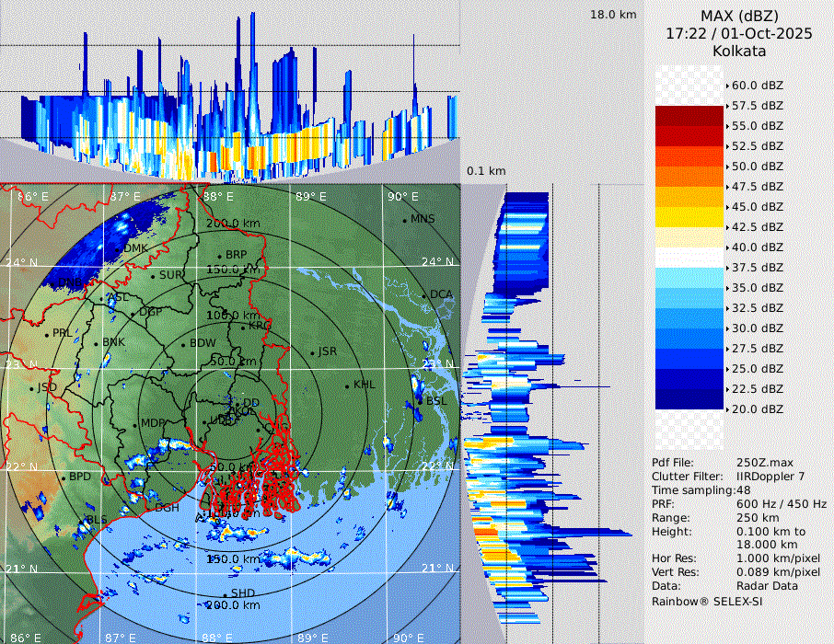Click the MNS station marker on map
This screenshot has height=644, width=834.
coord(404,220)
